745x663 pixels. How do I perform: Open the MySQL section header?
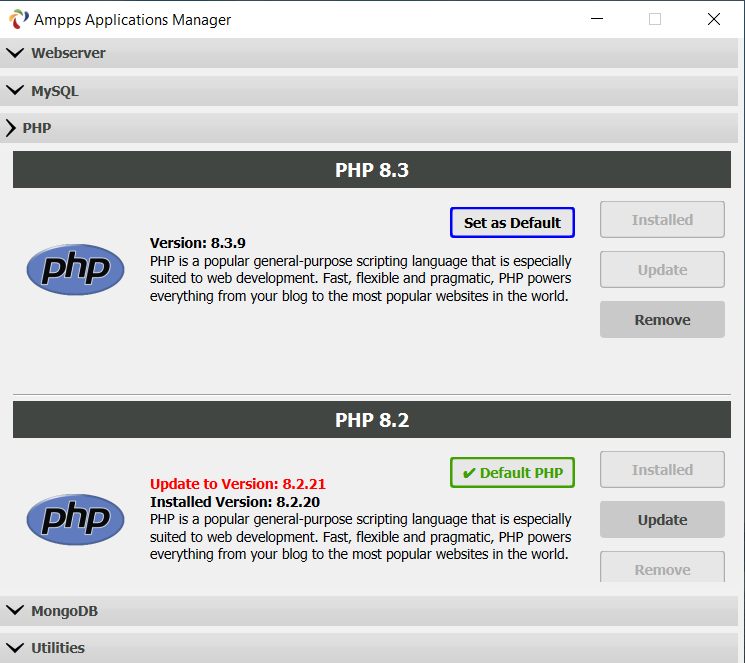369,90
